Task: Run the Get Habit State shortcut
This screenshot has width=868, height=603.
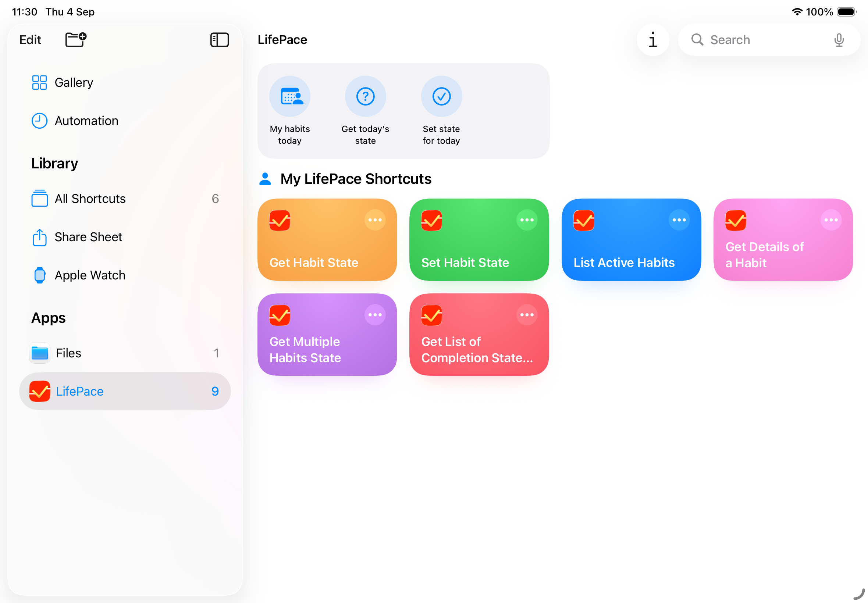Action: [327, 239]
